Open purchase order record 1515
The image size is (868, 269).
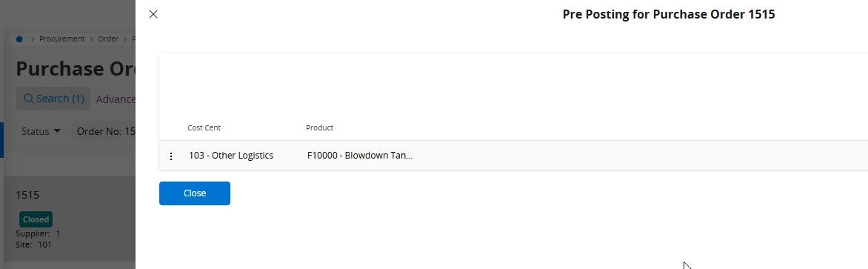pos(27,195)
